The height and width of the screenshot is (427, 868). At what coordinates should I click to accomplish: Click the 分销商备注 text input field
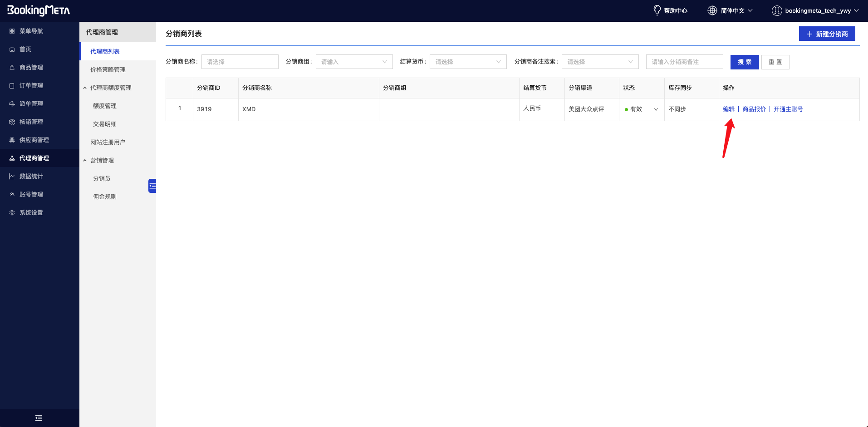click(x=684, y=62)
